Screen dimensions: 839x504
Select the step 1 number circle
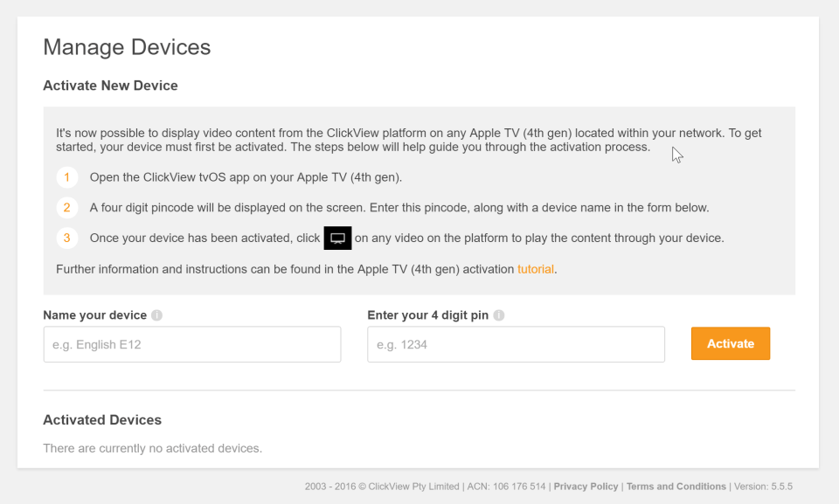(66, 177)
